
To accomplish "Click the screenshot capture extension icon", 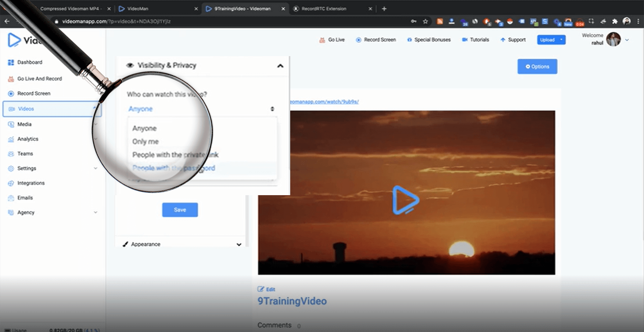I will pos(591,21).
